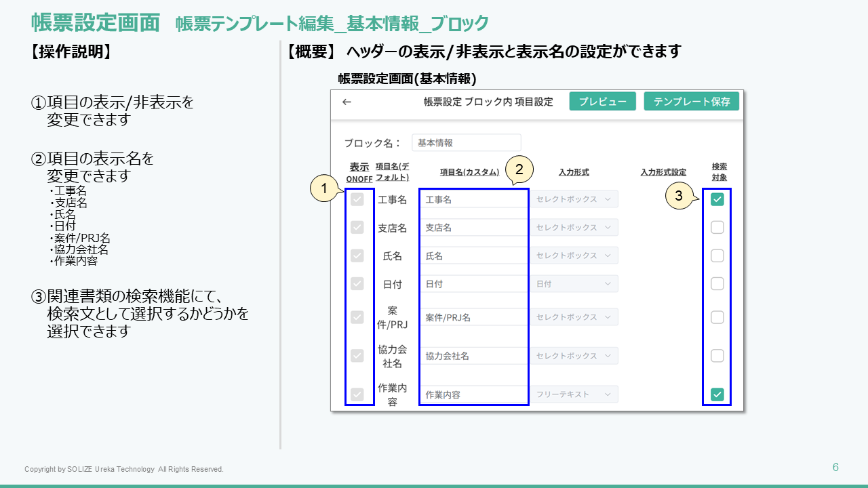The image size is (868, 488).
Task: Click the yellow callout marker 3
Action: [x=679, y=197]
